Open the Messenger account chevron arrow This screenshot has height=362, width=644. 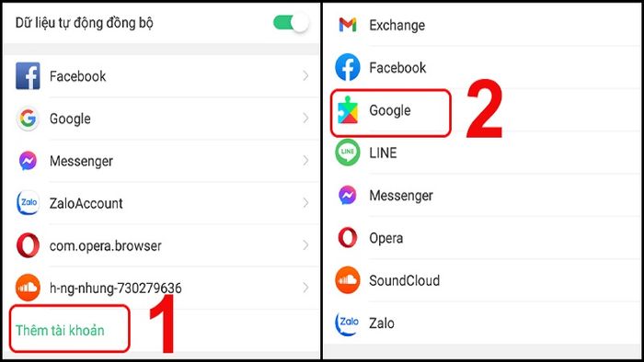[x=305, y=161]
